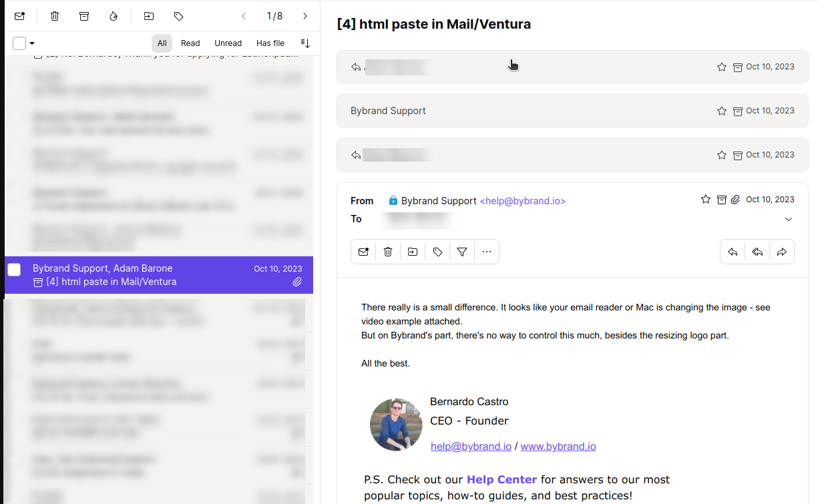This screenshot has height=504, width=818.
Task: Select the checkbox on the highlighted Bybrand Support email
Action: pos(14,270)
